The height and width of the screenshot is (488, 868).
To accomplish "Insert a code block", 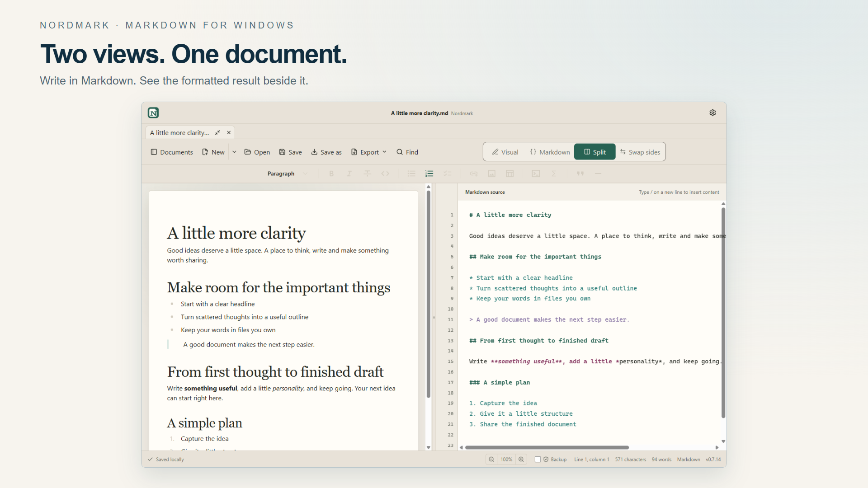I will [536, 174].
